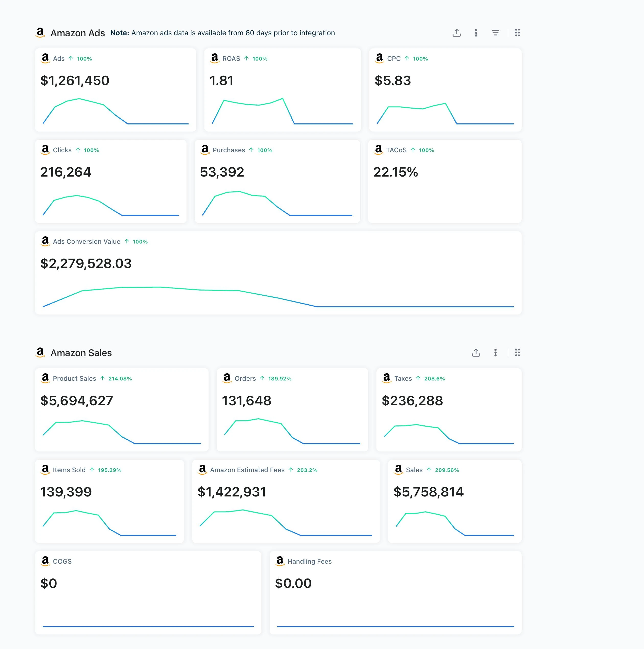Click the sparkline chart on the Sales card
Screen dimensions: 644x649
point(455,523)
